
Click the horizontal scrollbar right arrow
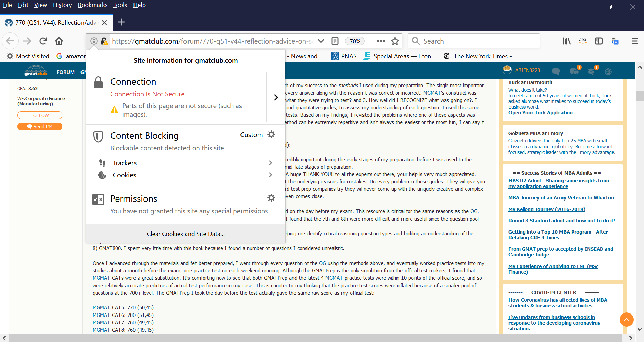point(631,338)
